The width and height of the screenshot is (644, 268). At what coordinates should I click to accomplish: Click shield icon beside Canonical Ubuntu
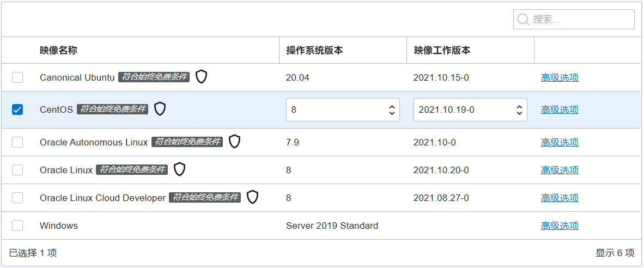pyautogui.click(x=201, y=77)
